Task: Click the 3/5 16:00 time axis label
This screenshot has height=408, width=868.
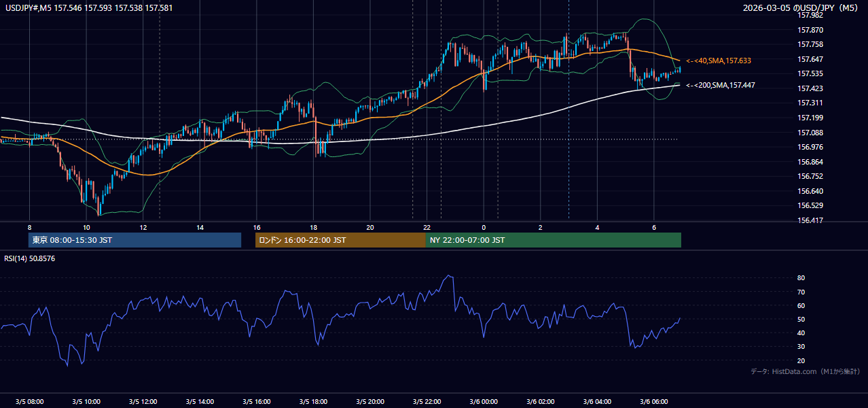Action: click(256, 401)
